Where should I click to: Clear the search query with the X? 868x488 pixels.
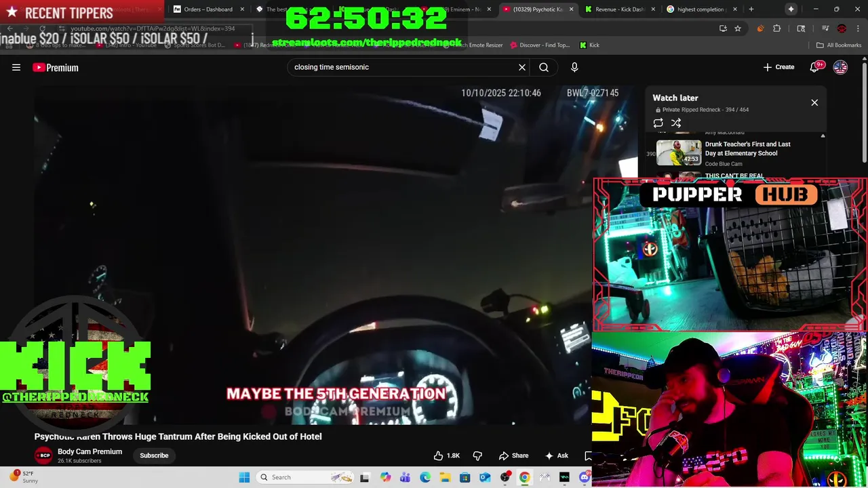click(x=522, y=67)
